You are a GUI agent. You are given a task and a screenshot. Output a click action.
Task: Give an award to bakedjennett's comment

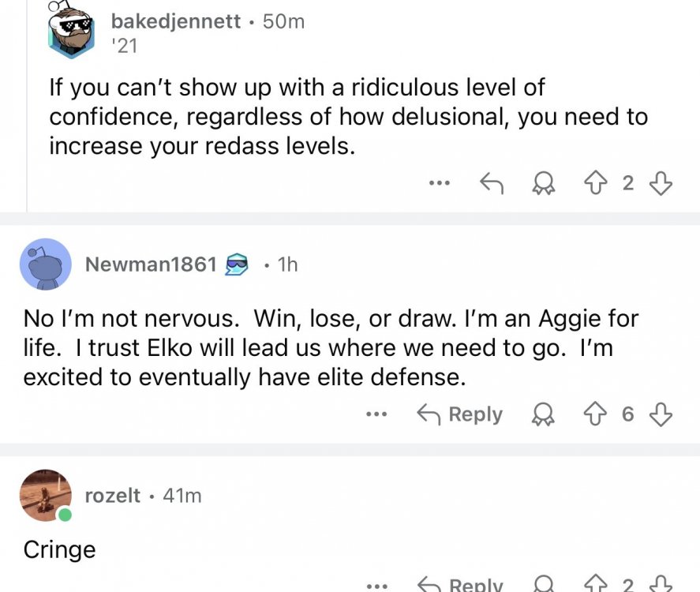545,184
